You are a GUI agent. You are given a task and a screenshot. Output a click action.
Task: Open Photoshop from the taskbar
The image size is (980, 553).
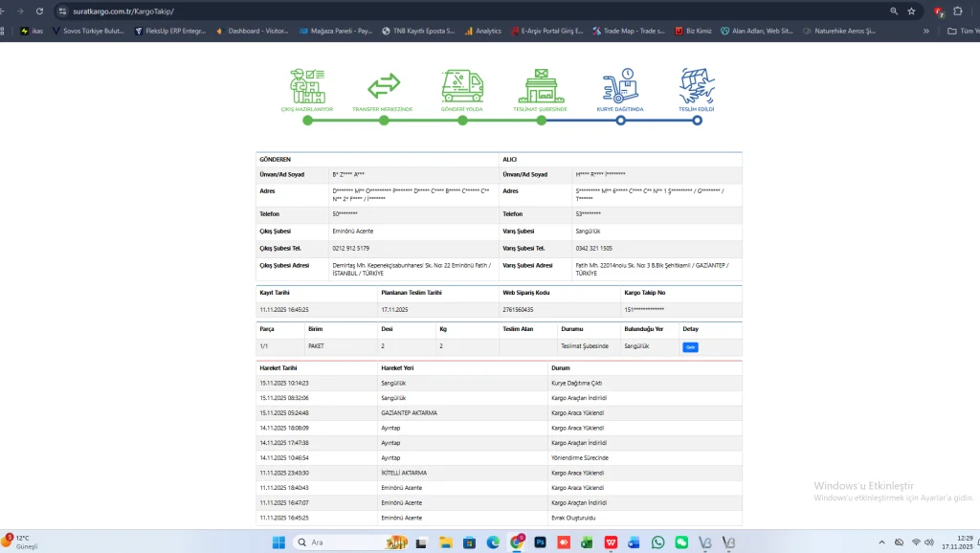pos(540,542)
